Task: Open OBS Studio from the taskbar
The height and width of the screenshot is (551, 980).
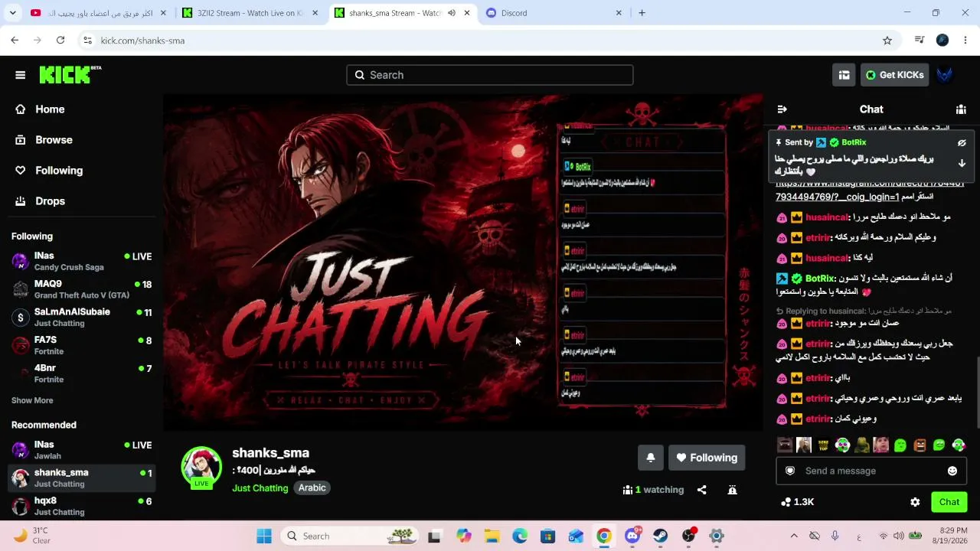Action: point(689,536)
